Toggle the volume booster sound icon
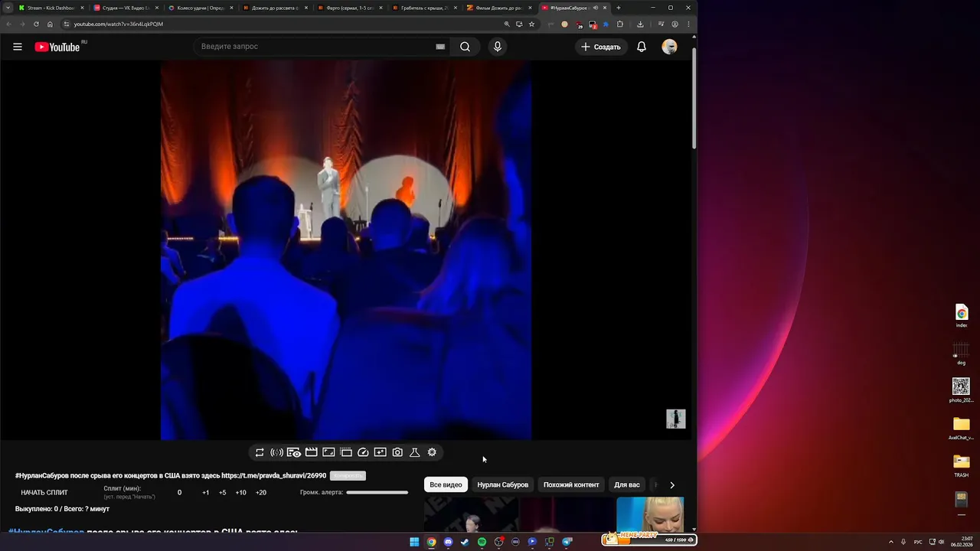Image resolution: width=980 pixels, height=551 pixels. (x=276, y=452)
